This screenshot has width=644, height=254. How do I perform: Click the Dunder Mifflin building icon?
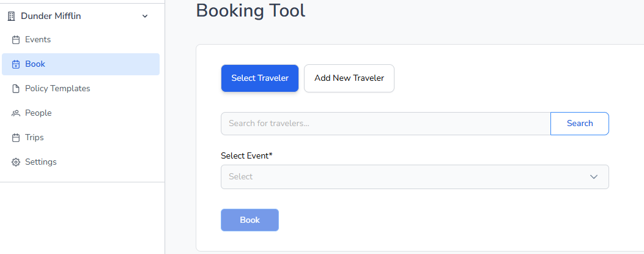click(10, 17)
